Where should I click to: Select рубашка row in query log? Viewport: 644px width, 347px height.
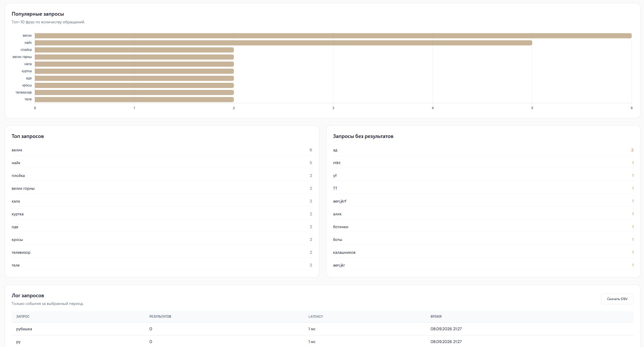click(x=322, y=329)
